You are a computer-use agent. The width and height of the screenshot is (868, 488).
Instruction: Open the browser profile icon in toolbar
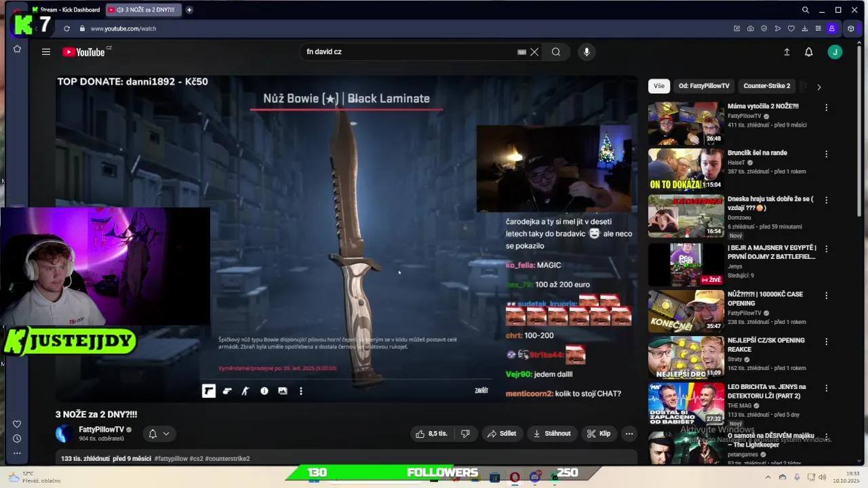click(x=831, y=28)
